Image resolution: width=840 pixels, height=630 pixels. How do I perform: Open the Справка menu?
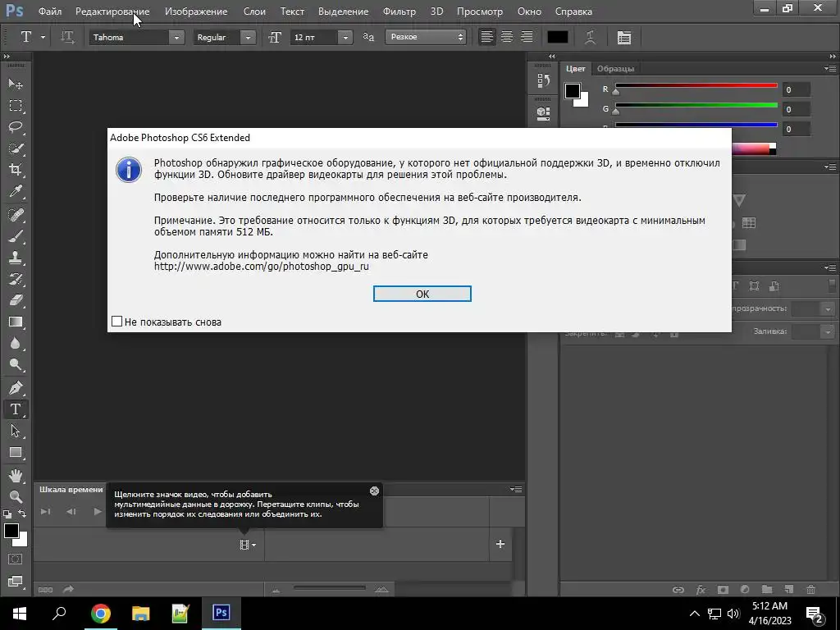point(573,11)
